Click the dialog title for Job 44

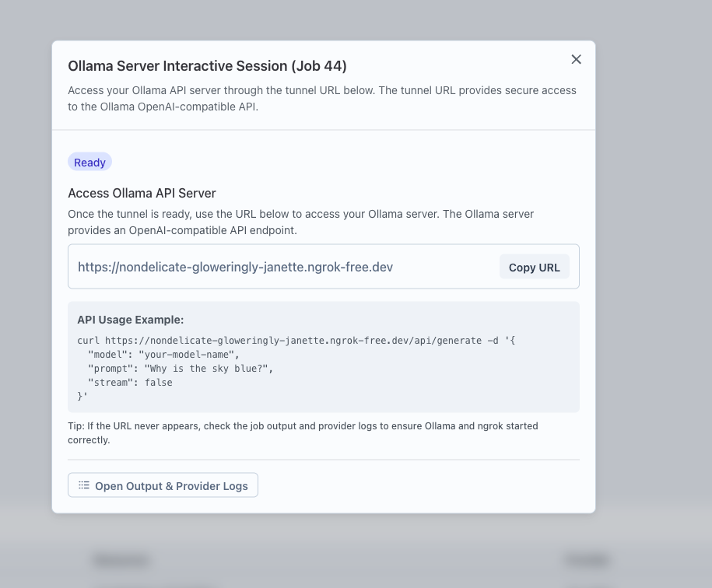pyautogui.click(x=206, y=66)
